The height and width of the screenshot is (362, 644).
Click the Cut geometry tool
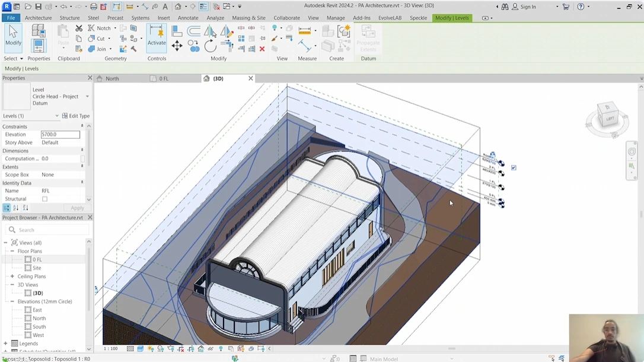coord(96,39)
